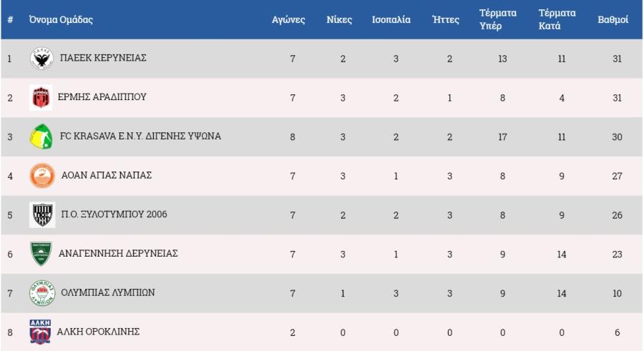This screenshot has height=351, width=644.
Task: Click the Ισοπαλία column header
Action: coord(391,20)
